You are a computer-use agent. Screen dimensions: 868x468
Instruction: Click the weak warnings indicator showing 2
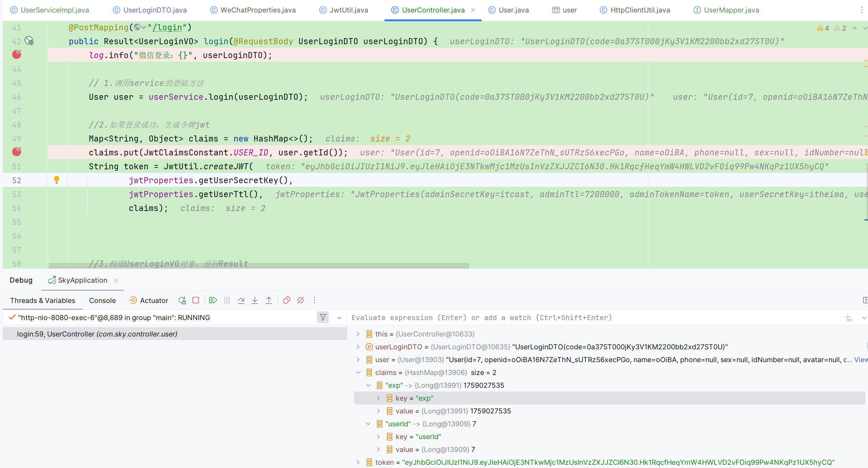click(840, 28)
